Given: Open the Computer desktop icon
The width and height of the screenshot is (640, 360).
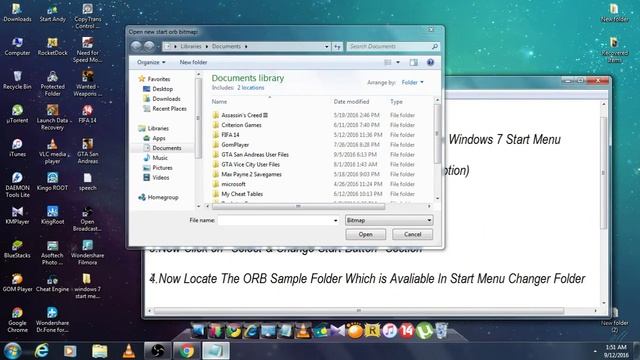Looking at the screenshot, I should click(x=17, y=46).
